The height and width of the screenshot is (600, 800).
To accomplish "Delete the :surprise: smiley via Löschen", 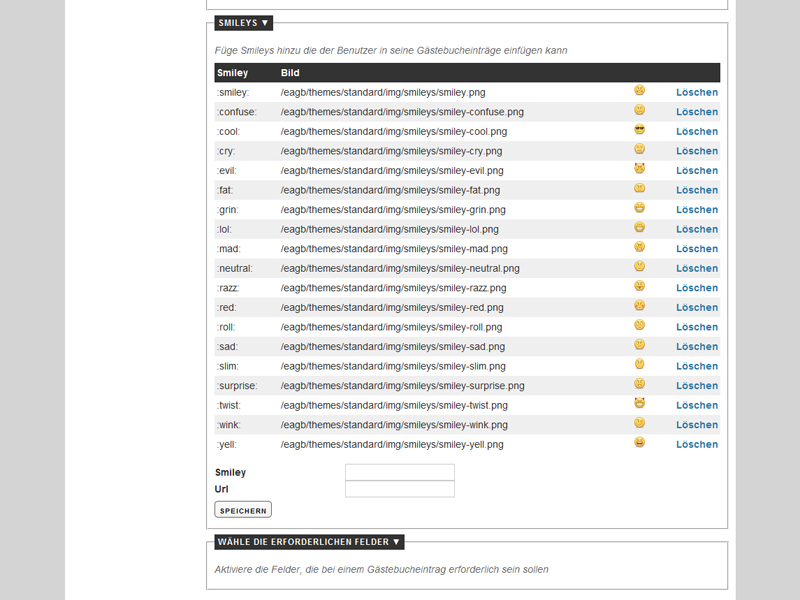I will 697,386.
